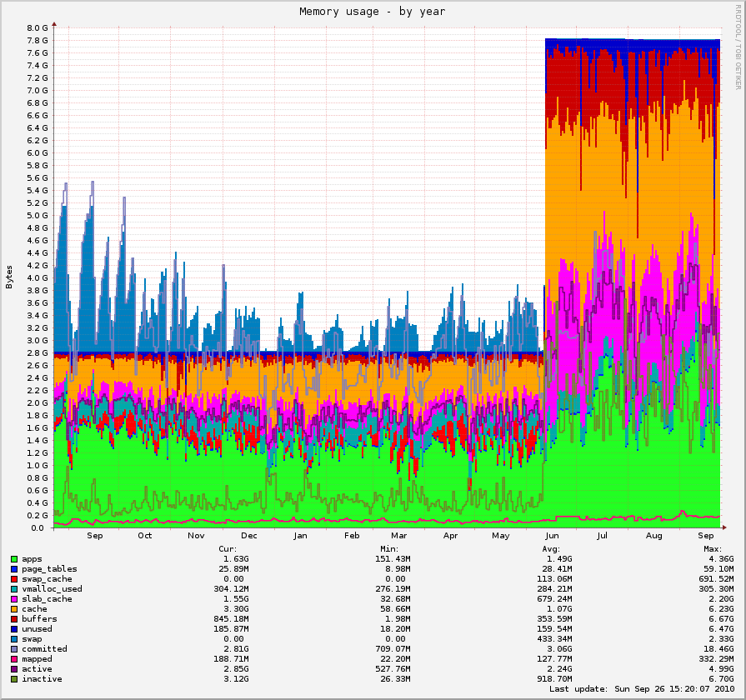Click the 'Max:' column header

click(x=713, y=549)
